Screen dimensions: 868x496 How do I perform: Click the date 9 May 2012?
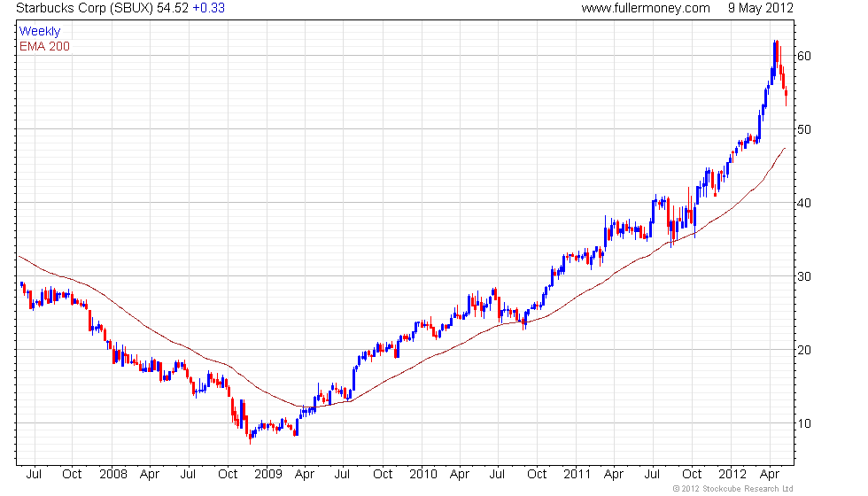point(761,8)
